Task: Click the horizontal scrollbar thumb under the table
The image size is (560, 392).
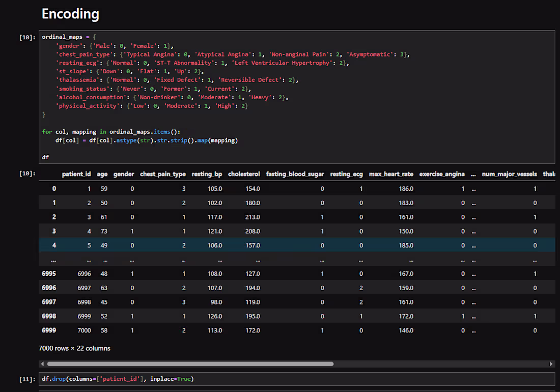Action: point(190,364)
